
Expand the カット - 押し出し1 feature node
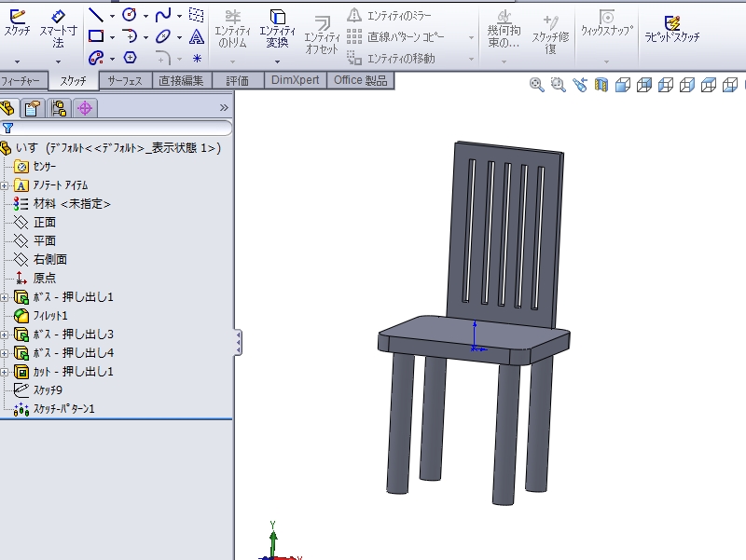tap(6, 372)
